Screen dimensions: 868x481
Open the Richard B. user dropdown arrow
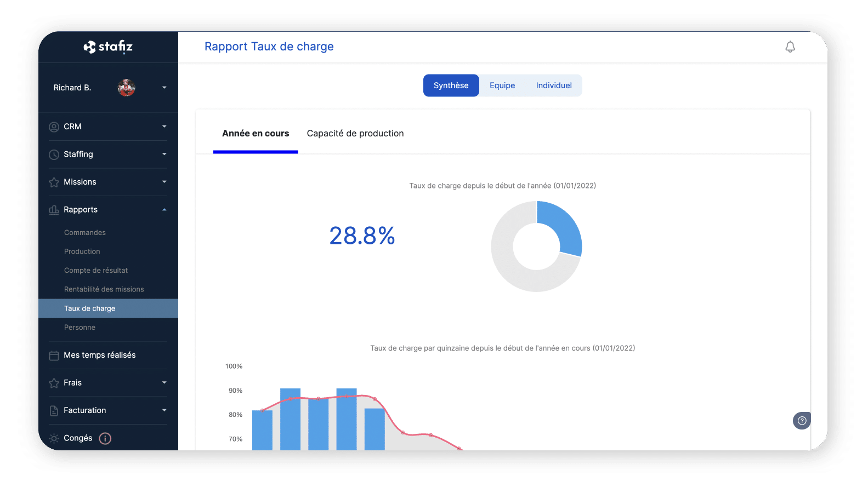pos(164,88)
